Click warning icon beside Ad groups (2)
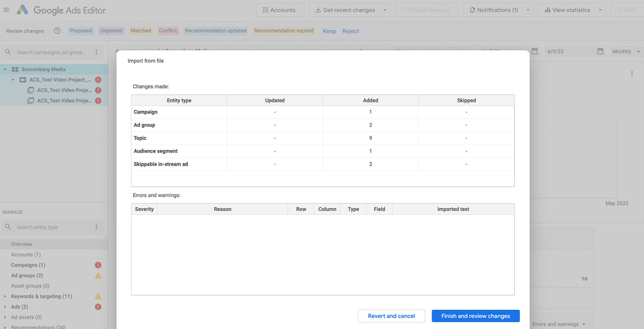 [x=98, y=275]
